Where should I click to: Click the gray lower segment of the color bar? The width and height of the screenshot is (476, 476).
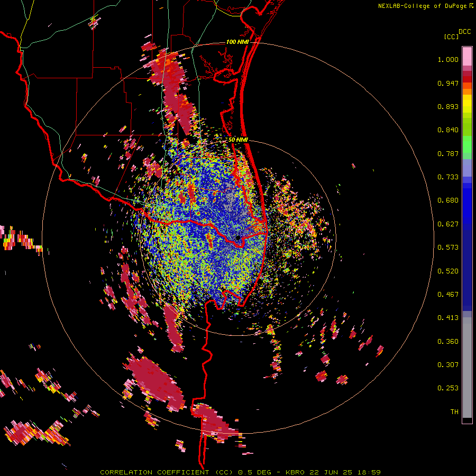[467, 368]
